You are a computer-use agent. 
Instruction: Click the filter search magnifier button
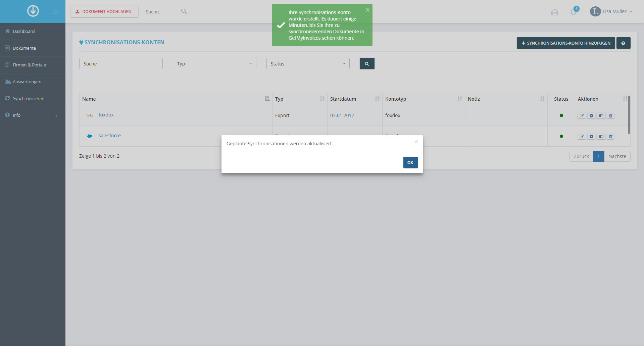pos(367,63)
